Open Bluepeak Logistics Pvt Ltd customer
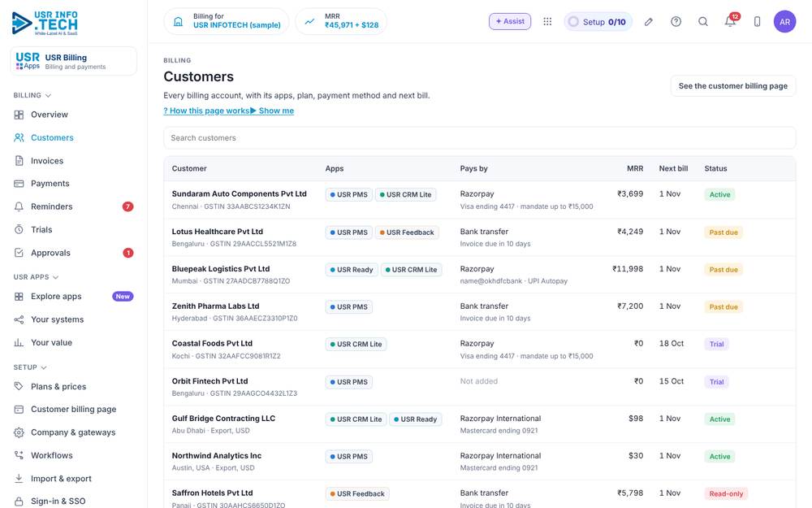812x508 pixels. 221,268
